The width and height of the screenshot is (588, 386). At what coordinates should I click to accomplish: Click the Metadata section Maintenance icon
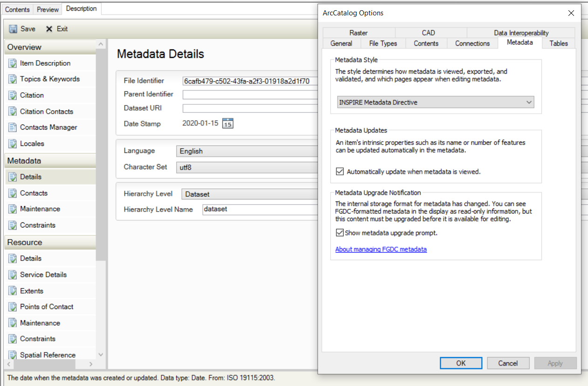point(13,209)
